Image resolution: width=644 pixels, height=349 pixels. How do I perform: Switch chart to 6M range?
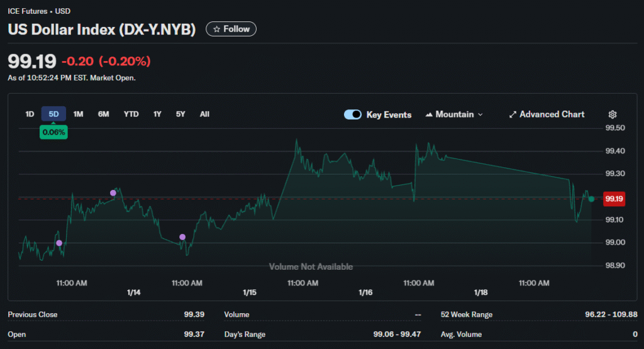103,114
